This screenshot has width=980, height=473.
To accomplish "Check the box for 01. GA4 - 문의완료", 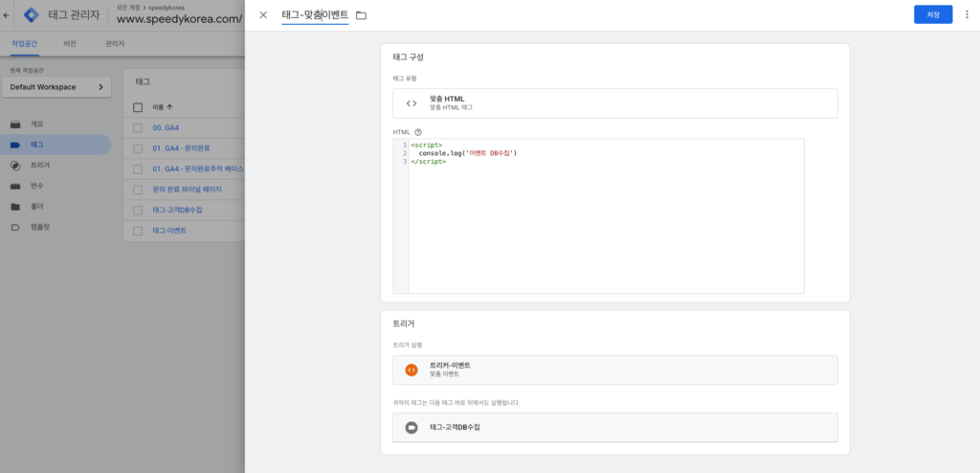I will (x=138, y=148).
